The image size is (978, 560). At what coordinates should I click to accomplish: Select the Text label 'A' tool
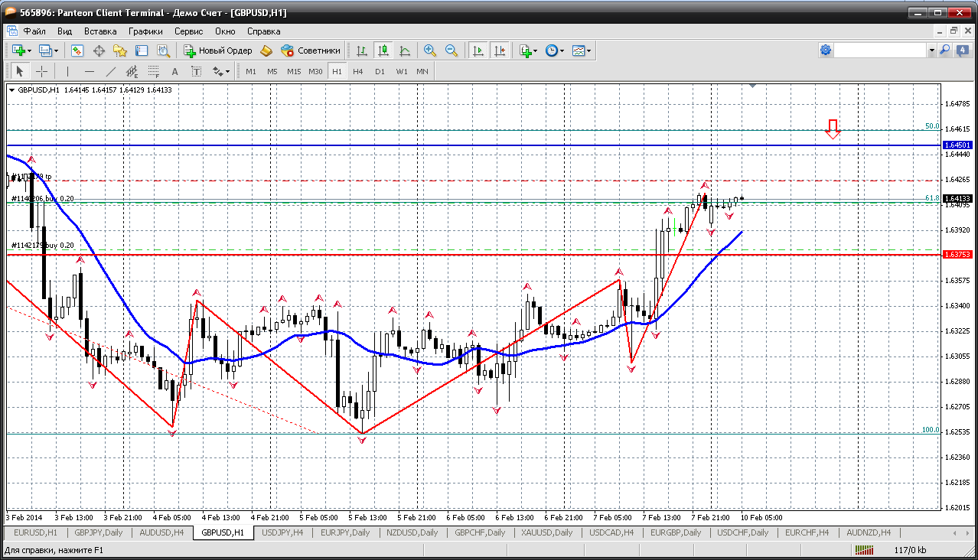coord(174,71)
